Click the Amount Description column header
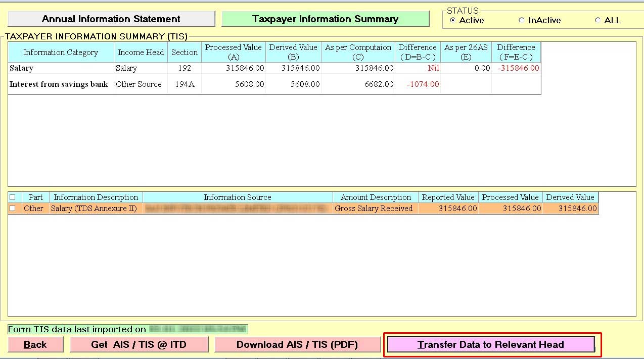644x359 pixels. point(375,197)
